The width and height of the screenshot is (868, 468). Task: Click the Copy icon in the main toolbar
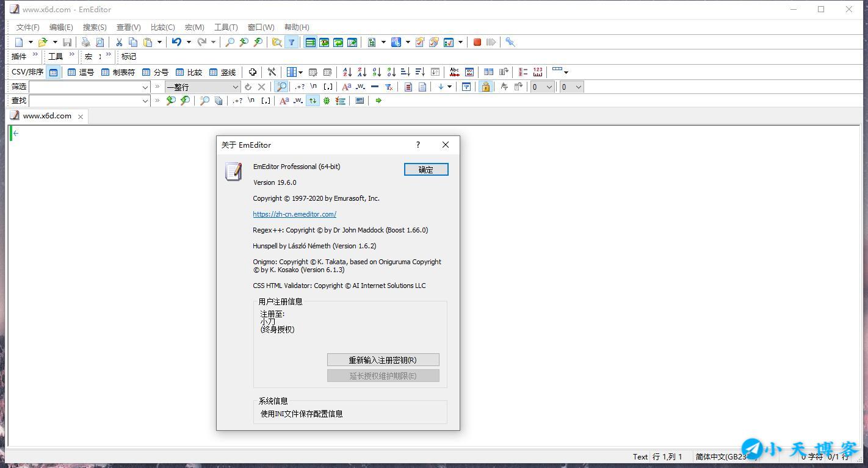133,42
